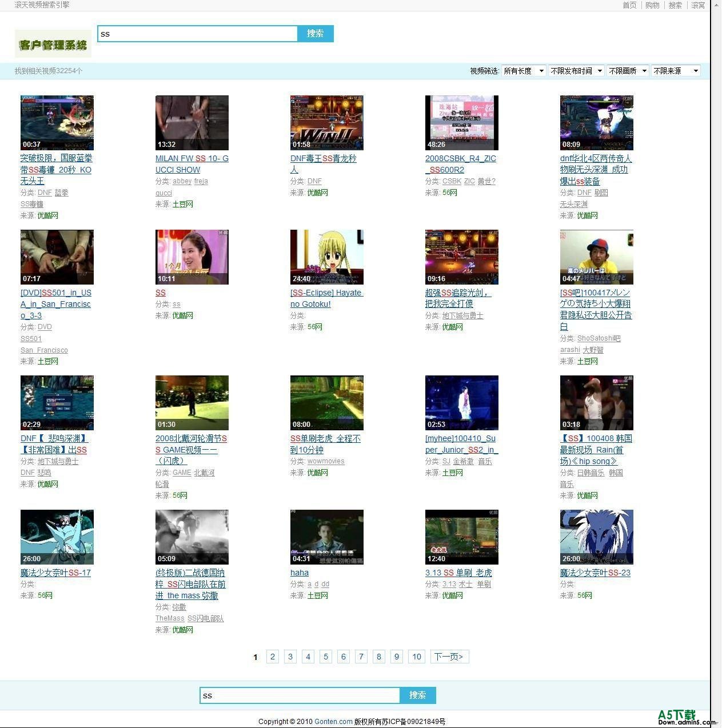Open the 00:37 DNF video thumbnail
722x728 pixels.
57,122
